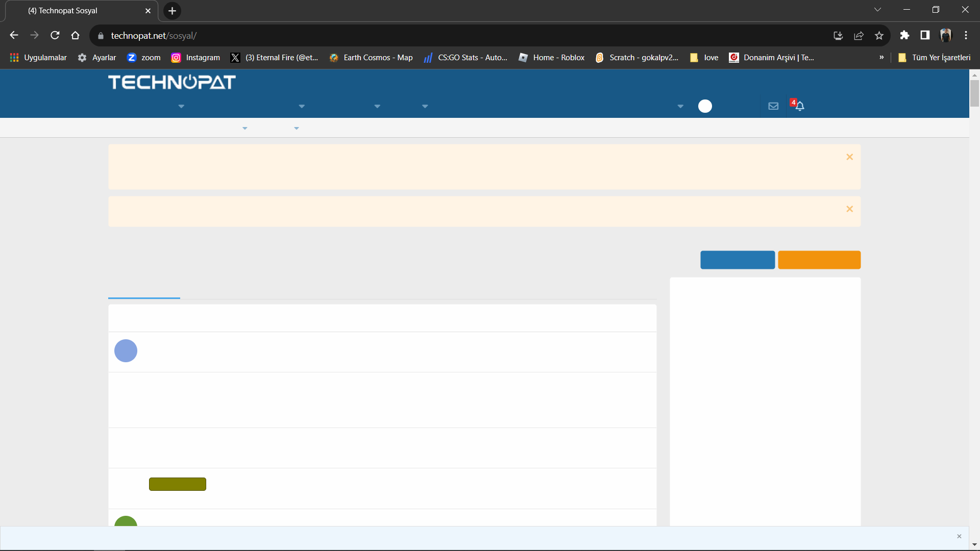Open the Extensions puzzle icon
Screen dimensions: 980x551
[904, 35]
